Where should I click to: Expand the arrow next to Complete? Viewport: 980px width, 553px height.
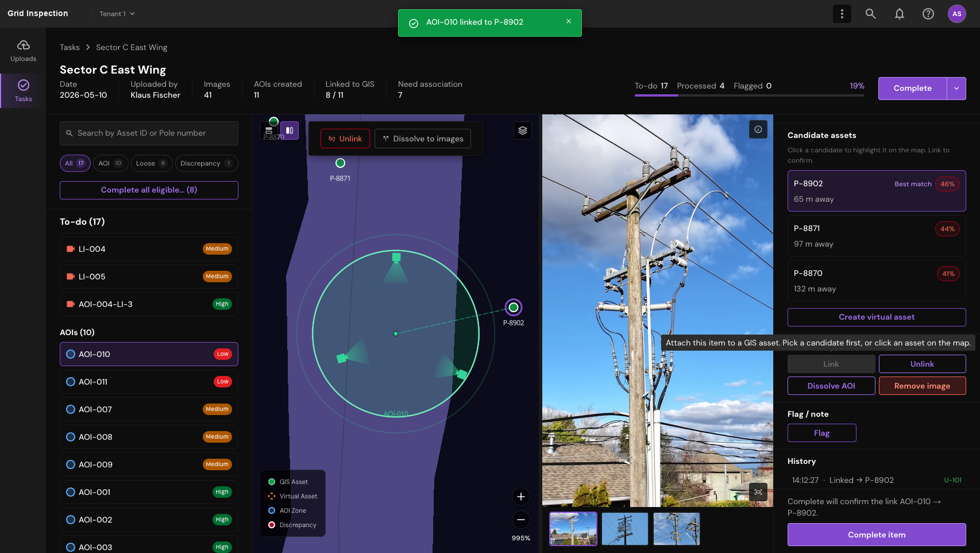956,89
